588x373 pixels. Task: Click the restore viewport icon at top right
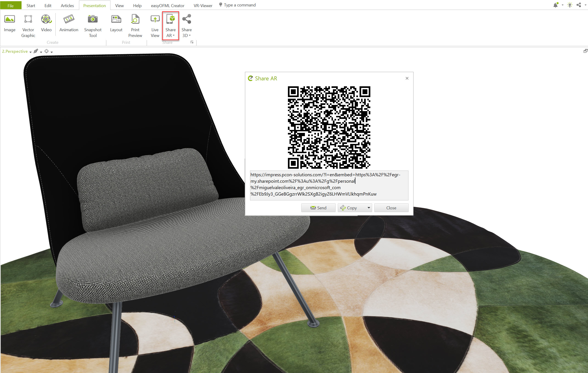(585, 51)
